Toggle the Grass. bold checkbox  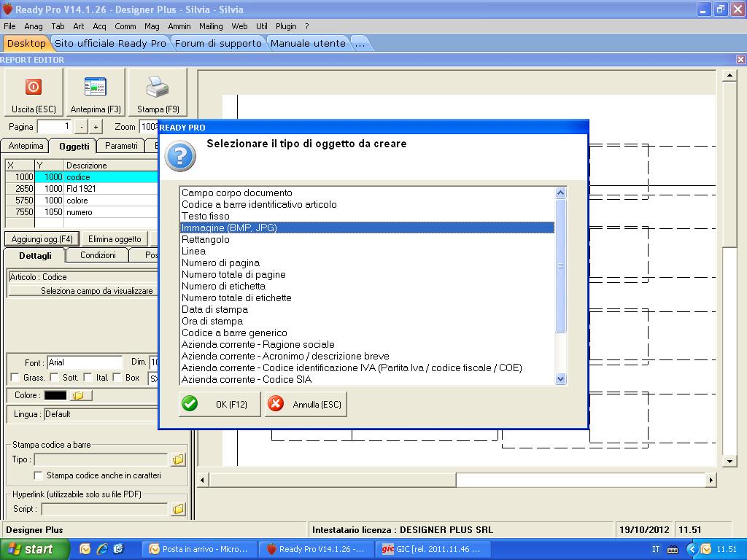coord(15,378)
